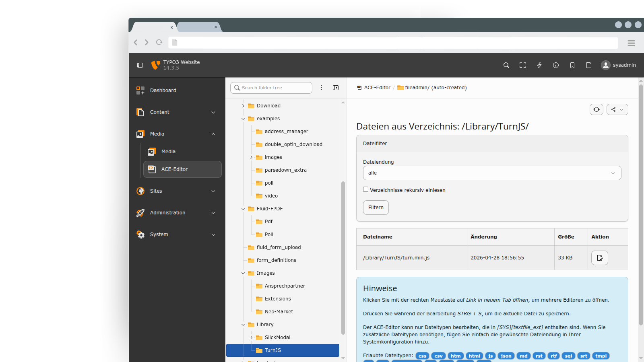The width and height of the screenshot is (644, 362).
Task: Select the TurnJS folder in tree
Action: click(x=283, y=350)
